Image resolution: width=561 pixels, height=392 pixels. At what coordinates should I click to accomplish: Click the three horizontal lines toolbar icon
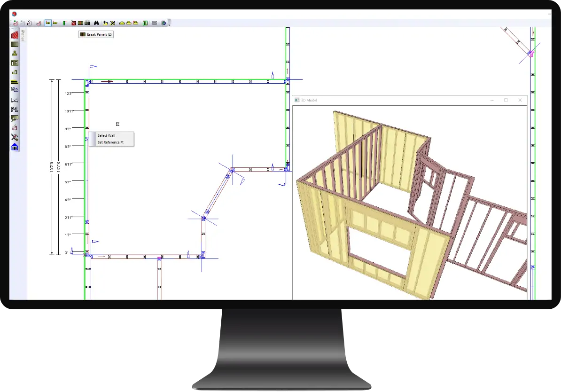pos(154,23)
